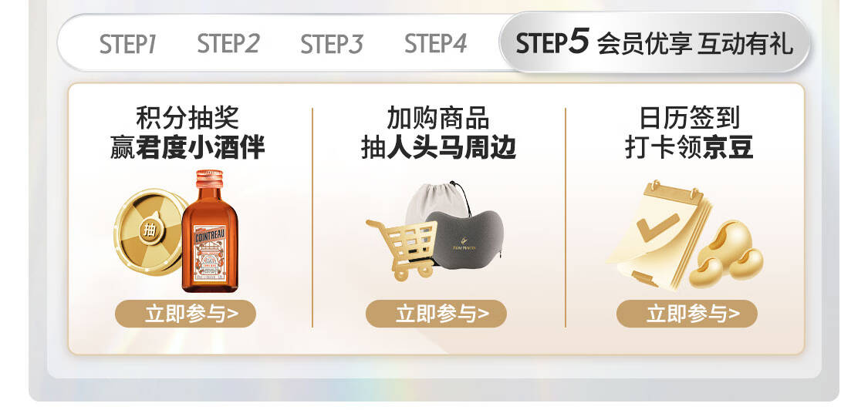Click the golden beans icon
The height and width of the screenshot is (410, 868).
(x=726, y=254)
